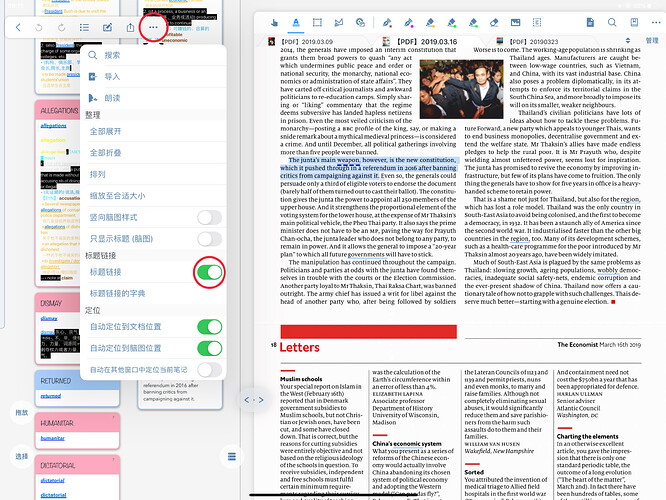This screenshot has width=666, height=500.
Task: Open the ALLEGATIONS pink card header
Action: pyautogui.click(x=58, y=110)
